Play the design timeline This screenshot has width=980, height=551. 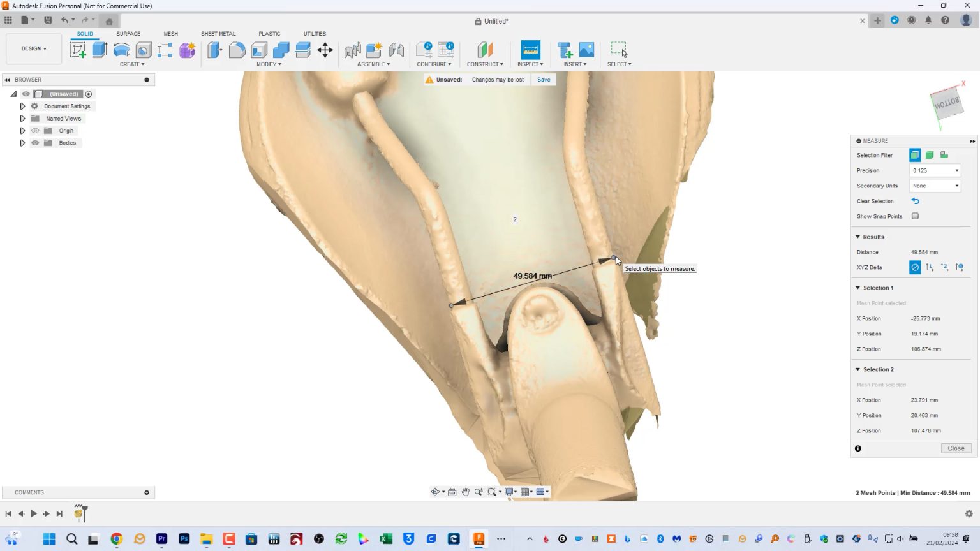pos(34,513)
